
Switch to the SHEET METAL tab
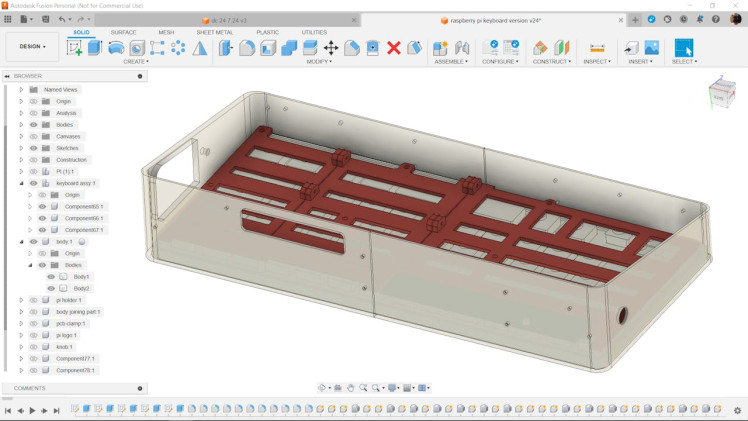(x=215, y=32)
